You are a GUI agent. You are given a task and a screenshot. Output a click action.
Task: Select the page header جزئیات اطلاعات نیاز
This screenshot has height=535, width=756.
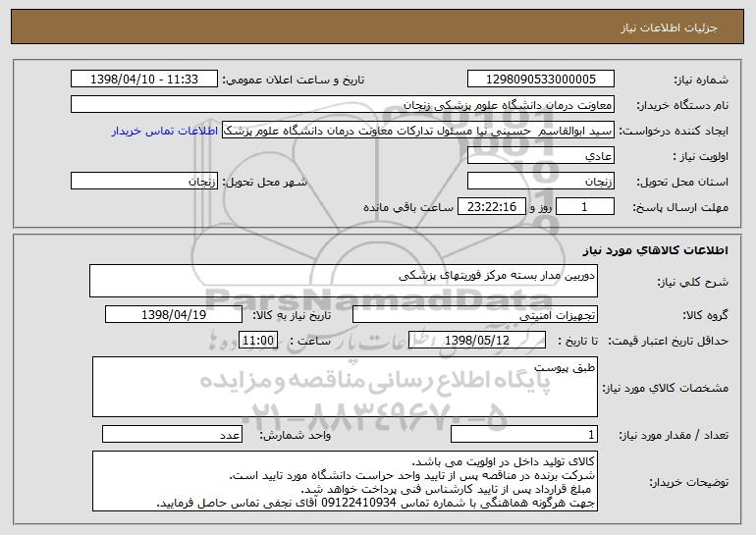coord(670,27)
